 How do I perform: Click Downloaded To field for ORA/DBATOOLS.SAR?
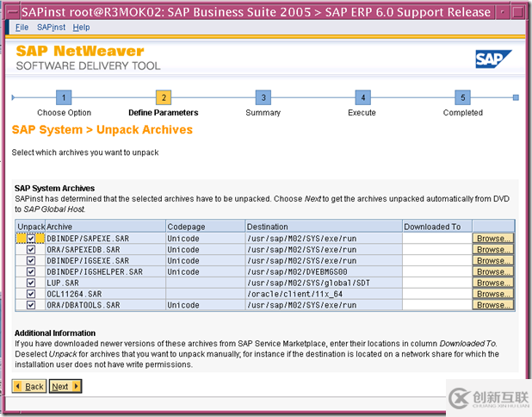(437, 305)
